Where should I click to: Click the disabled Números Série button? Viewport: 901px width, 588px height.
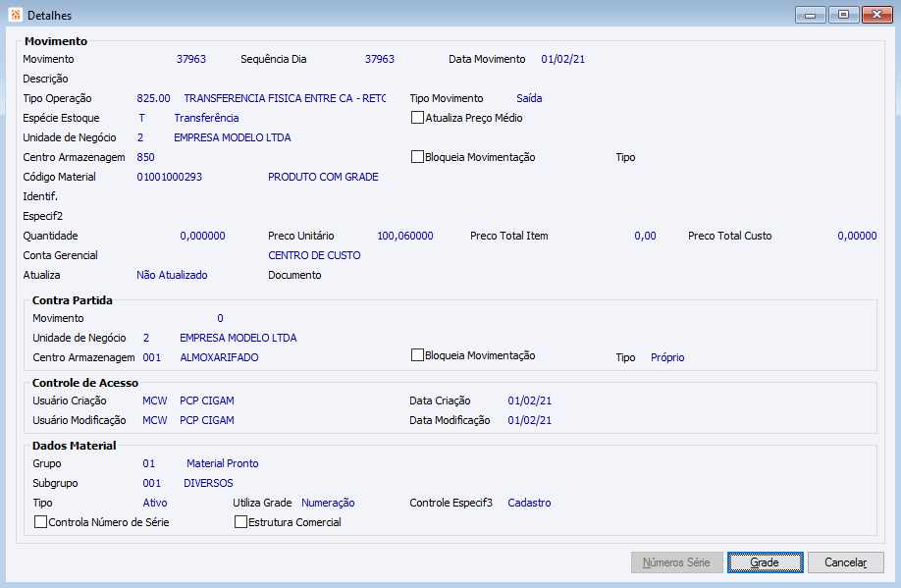click(x=675, y=562)
